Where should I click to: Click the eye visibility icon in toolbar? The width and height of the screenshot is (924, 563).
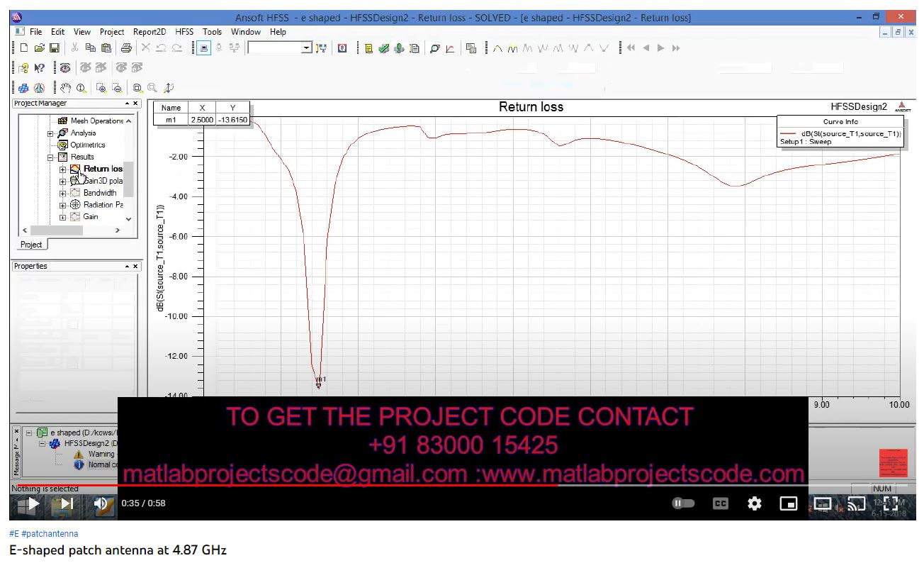tap(65, 68)
